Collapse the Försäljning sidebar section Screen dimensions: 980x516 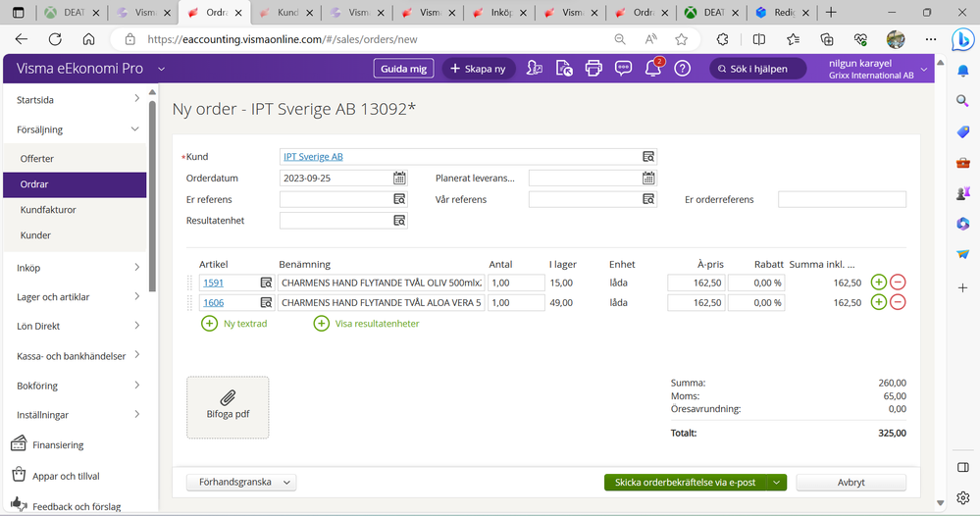[x=136, y=129]
